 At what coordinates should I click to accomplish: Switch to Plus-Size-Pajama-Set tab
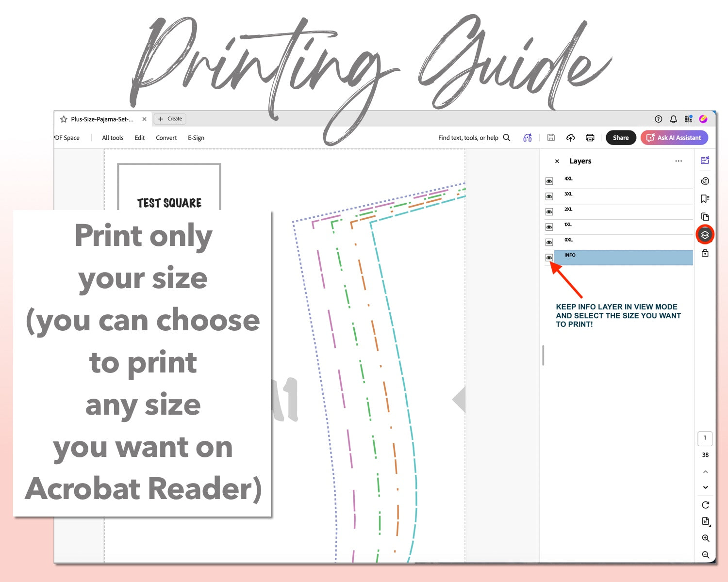point(102,119)
